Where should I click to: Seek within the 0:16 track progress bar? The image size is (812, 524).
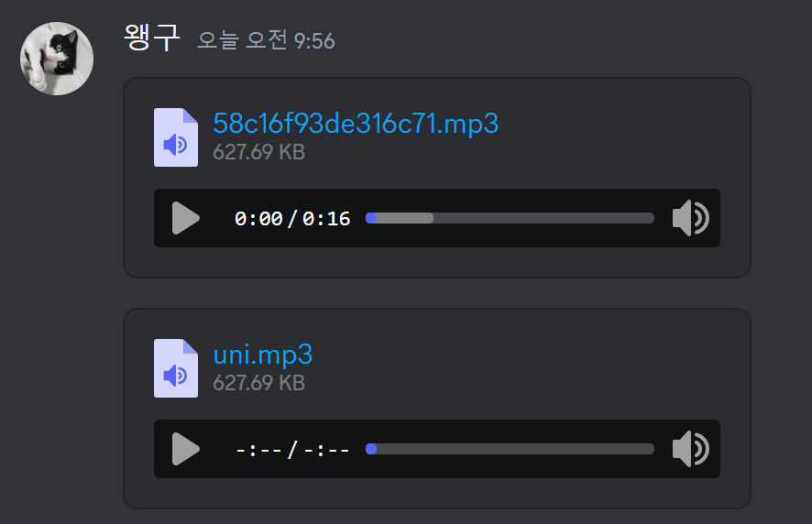coord(510,218)
